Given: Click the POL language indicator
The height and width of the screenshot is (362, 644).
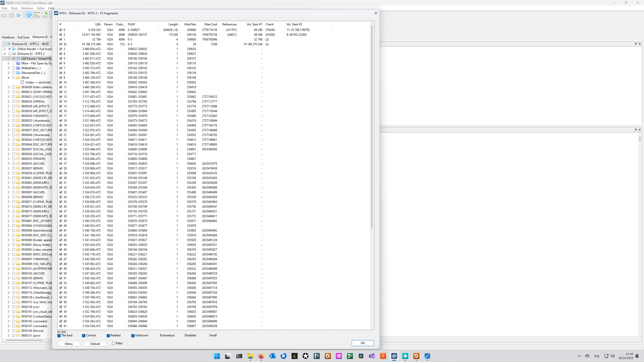Looking at the screenshot, I should 597,356.
